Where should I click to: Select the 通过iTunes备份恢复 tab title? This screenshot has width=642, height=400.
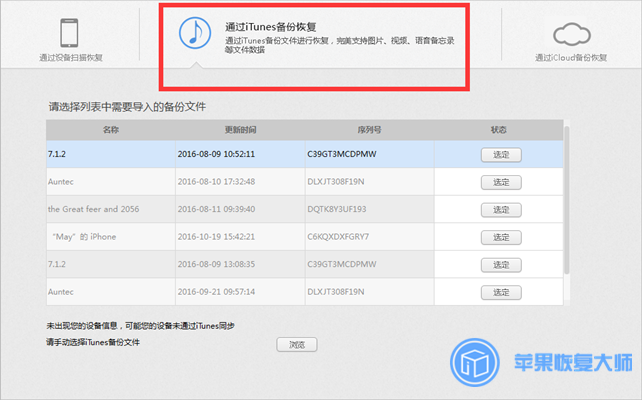pyautogui.click(x=271, y=27)
